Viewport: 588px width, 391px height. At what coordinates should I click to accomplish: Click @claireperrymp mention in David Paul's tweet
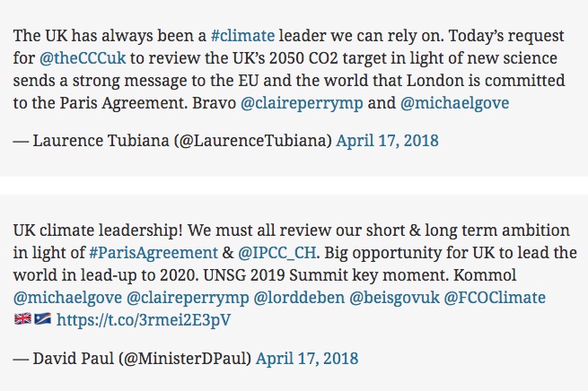188,298
